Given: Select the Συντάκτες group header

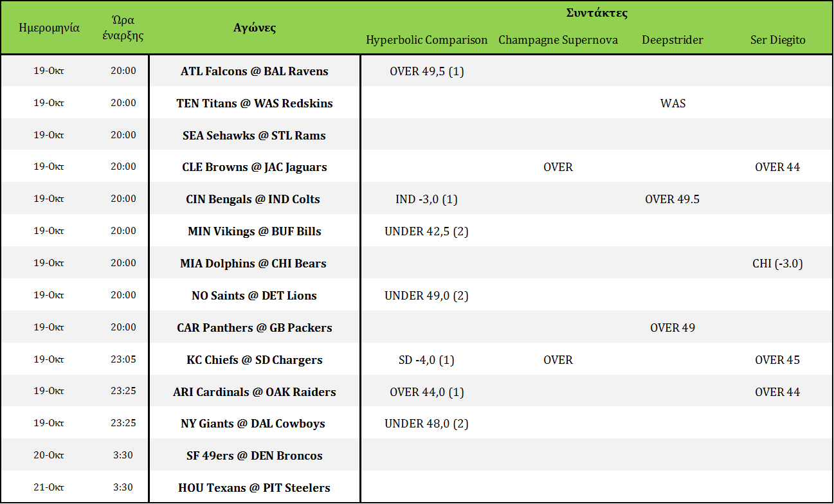Looking at the screenshot, I should click(x=597, y=13).
